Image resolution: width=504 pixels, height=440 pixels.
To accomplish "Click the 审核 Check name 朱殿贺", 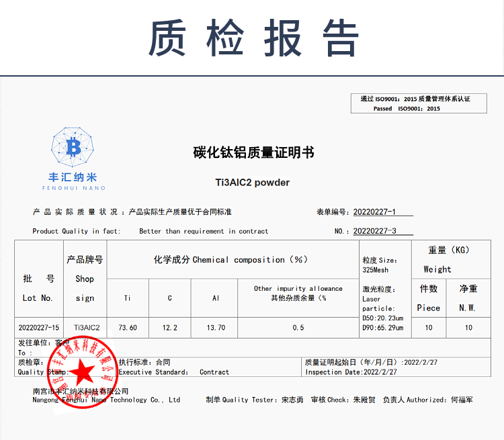I will coord(364,400).
